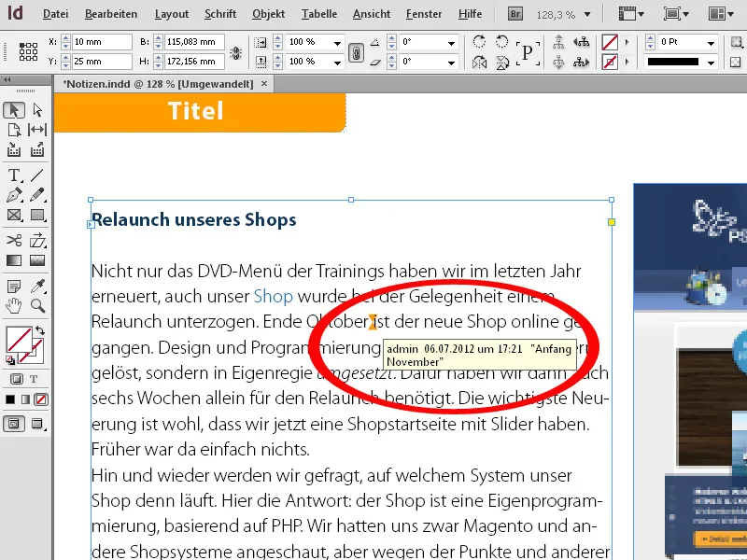Collapse the tools panel with double arrows
Viewport: 747px width, 560px height.
click(7, 80)
